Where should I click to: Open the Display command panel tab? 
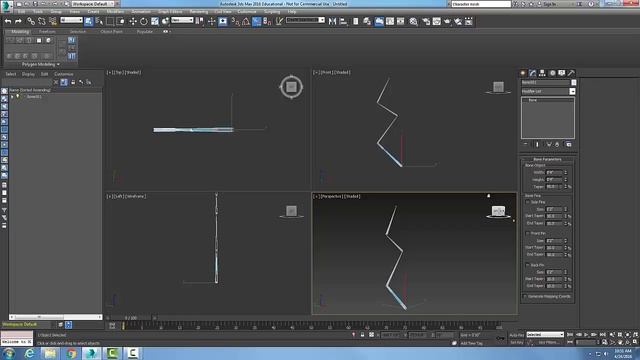click(562, 73)
